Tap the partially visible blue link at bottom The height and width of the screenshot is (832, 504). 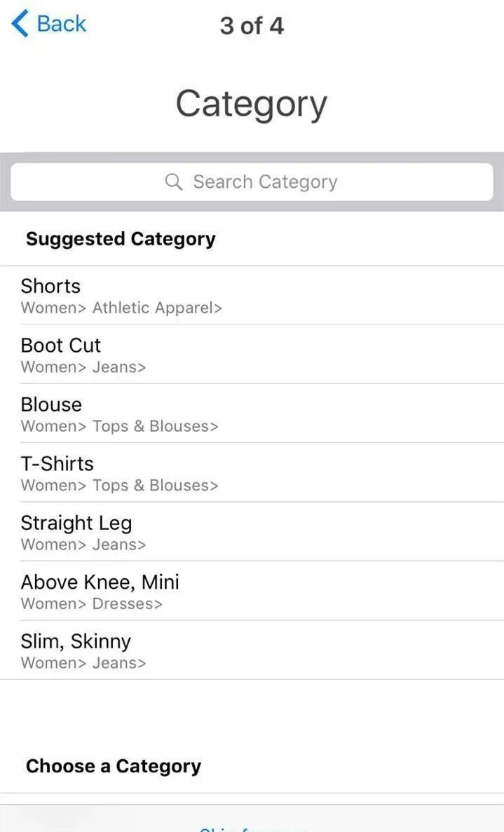252,828
